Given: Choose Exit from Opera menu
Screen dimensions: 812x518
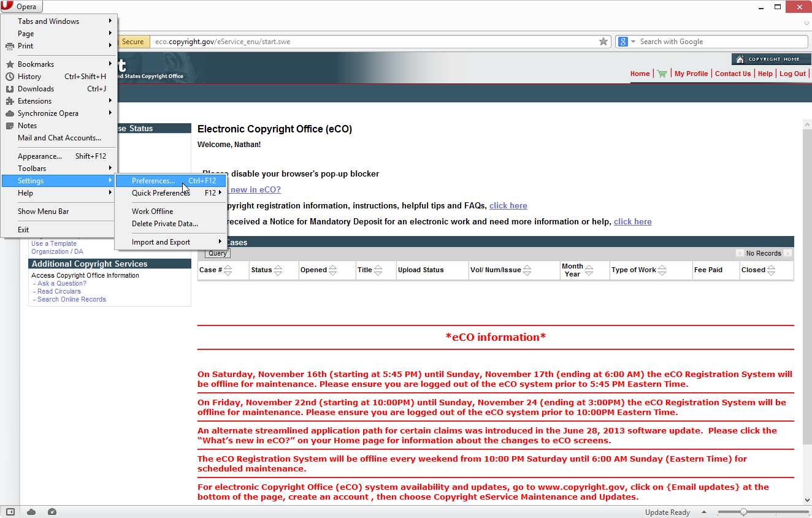Looking at the screenshot, I should point(59,230).
